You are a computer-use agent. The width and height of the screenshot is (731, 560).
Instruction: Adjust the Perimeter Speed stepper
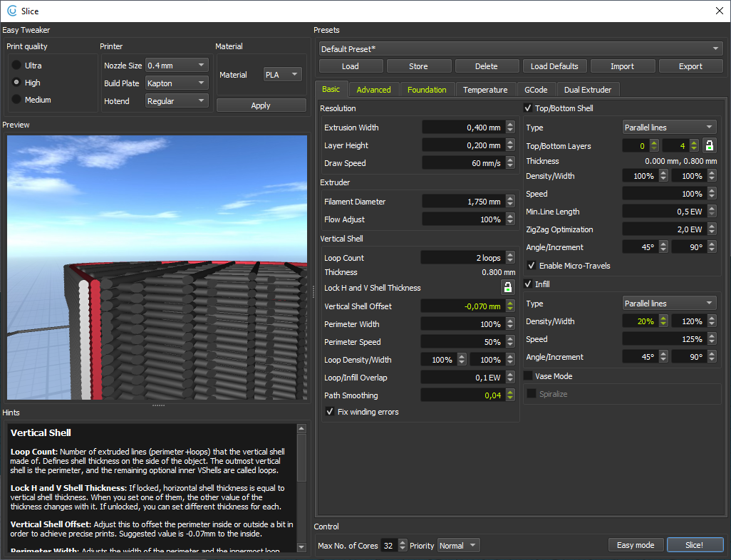click(510, 342)
